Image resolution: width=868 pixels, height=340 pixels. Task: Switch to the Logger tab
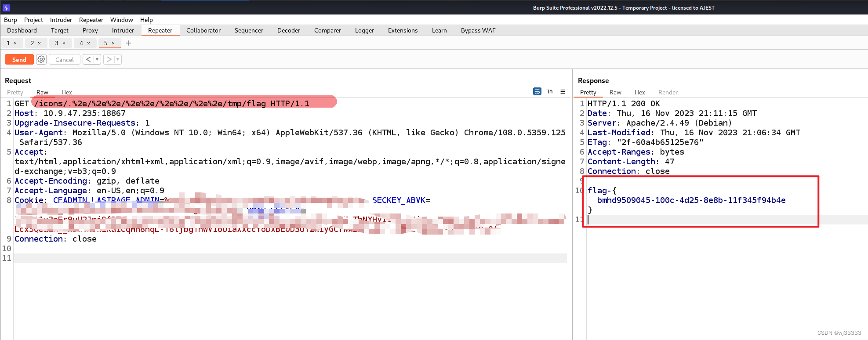(364, 30)
